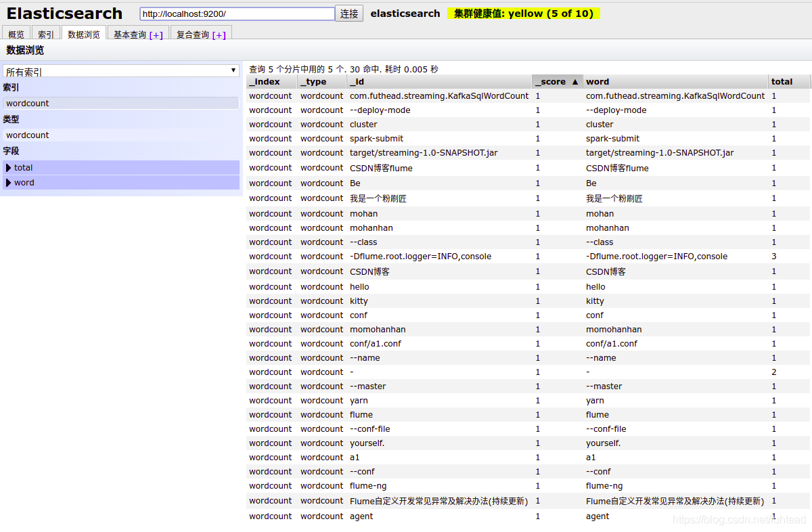
Task: Click total value 3 in Dflume row
Action: (x=774, y=257)
